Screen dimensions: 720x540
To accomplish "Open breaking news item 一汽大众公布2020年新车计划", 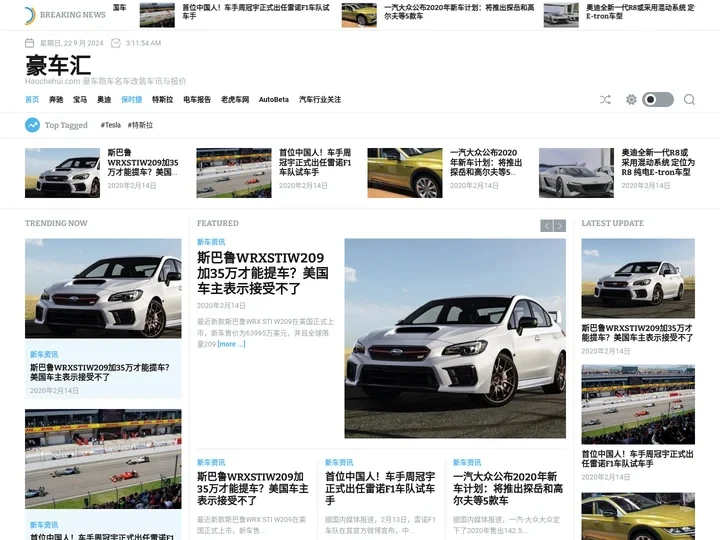I will click(459, 11).
